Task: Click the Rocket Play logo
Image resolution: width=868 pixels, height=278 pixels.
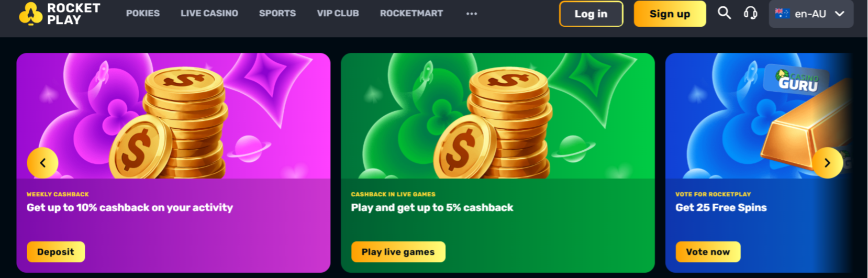Action: 59,14
